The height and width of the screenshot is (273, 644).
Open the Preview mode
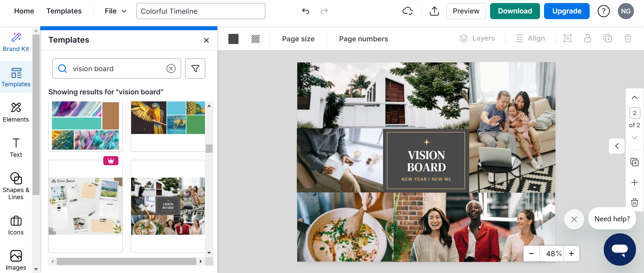[x=466, y=11]
